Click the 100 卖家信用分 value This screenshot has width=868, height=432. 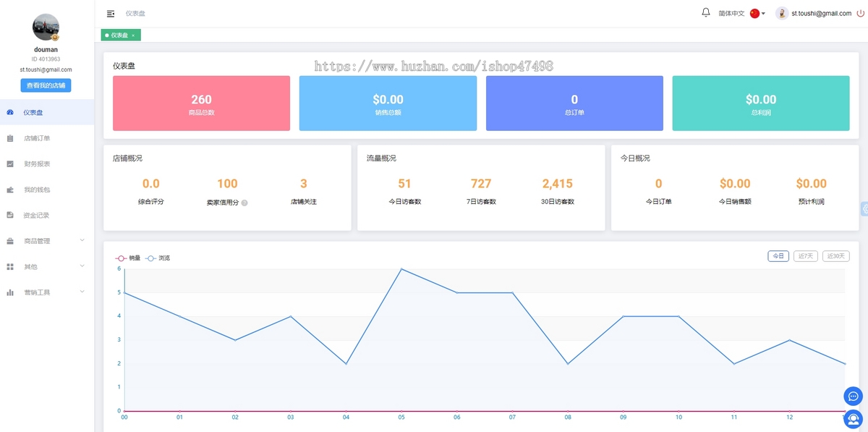(x=227, y=184)
